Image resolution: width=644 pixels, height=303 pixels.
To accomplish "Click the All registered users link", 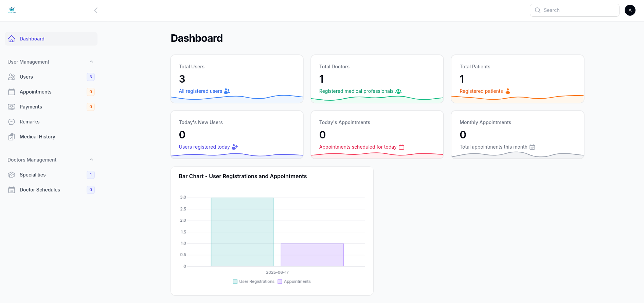I will point(200,91).
